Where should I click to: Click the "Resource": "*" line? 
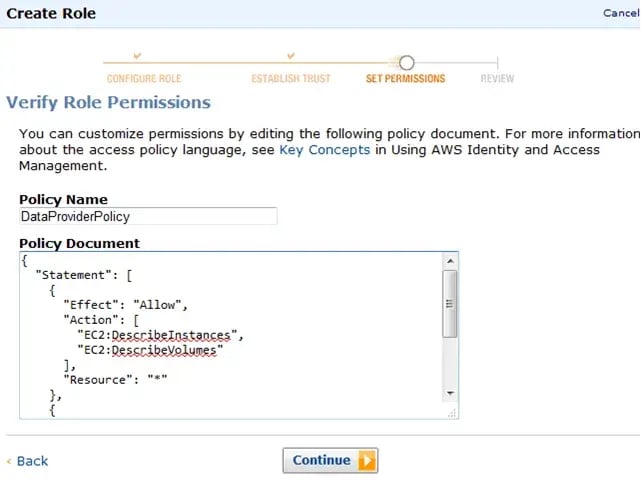click(115, 380)
